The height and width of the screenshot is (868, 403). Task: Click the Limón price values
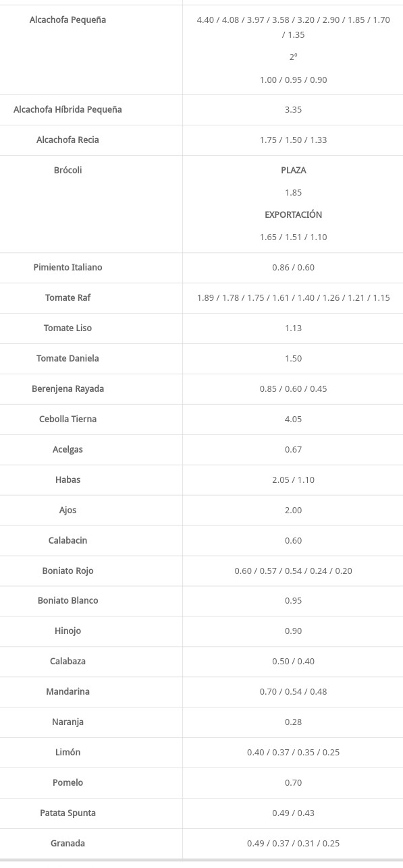pos(293,752)
